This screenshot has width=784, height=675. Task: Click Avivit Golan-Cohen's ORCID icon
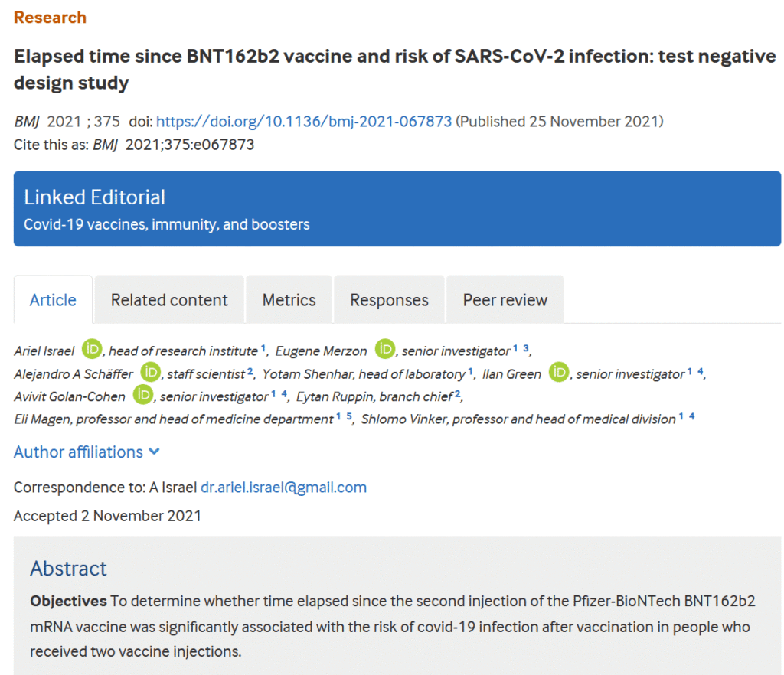pyautogui.click(x=143, y=395)
